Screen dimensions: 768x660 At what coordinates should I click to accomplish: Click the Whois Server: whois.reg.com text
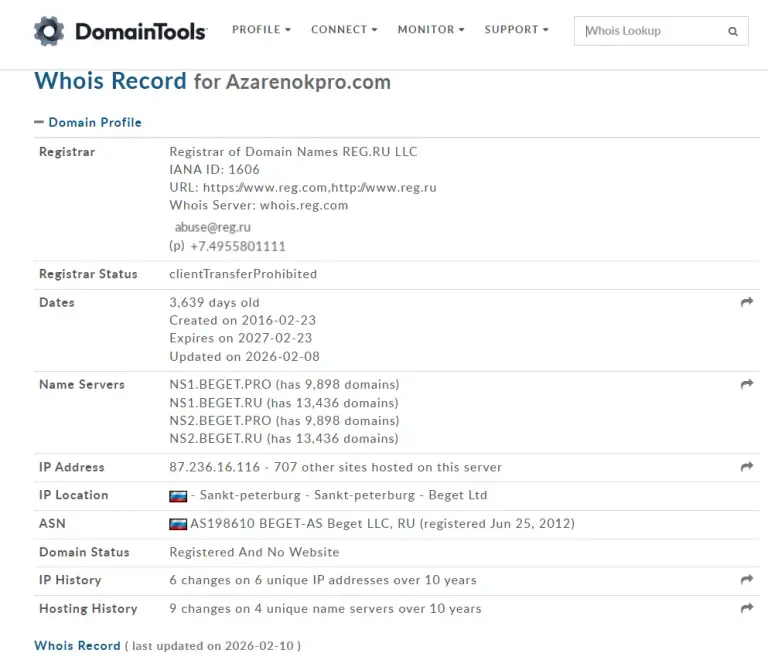[259, 205]
